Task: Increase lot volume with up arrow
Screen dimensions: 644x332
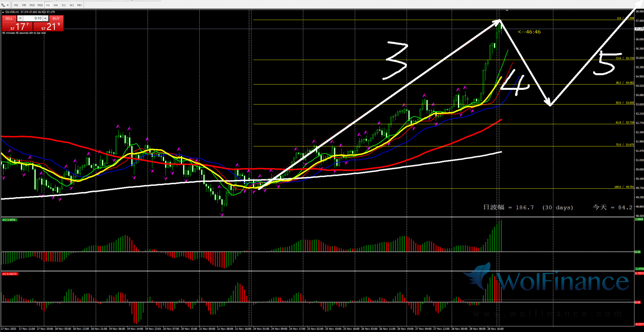Action: [x=45, y=18]
